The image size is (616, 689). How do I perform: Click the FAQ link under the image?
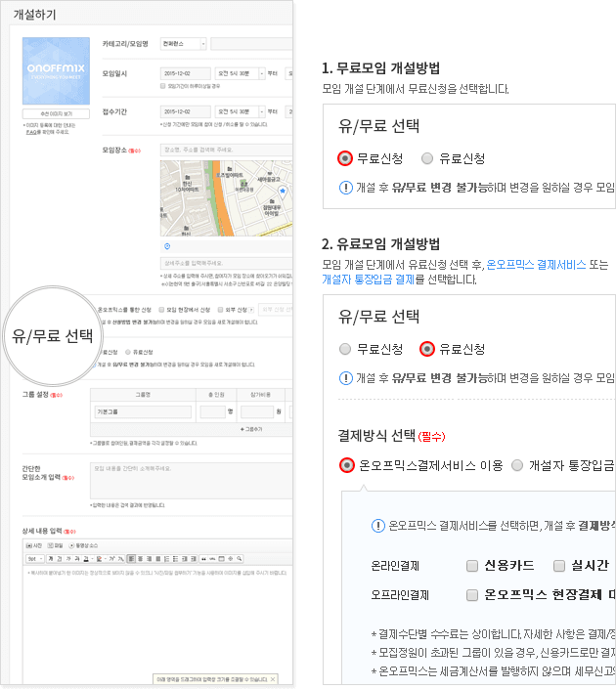click(x=30, y=132)
